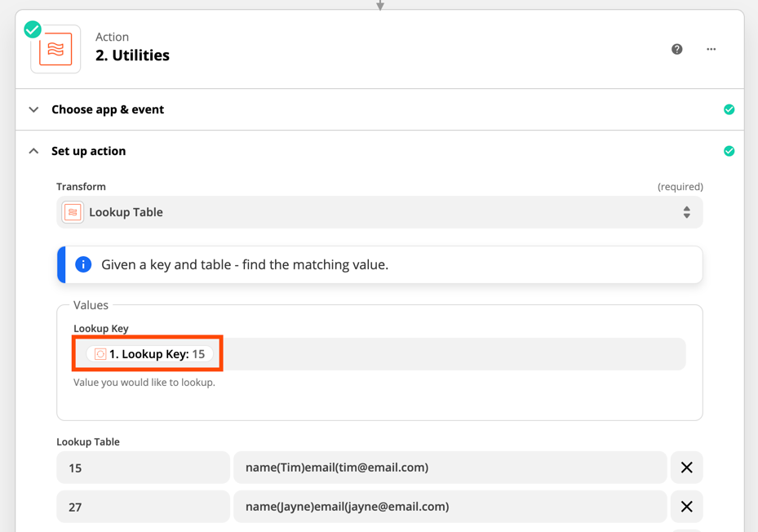
Task: Click the 'Lookup Table' section label
Action: point(88,442)
